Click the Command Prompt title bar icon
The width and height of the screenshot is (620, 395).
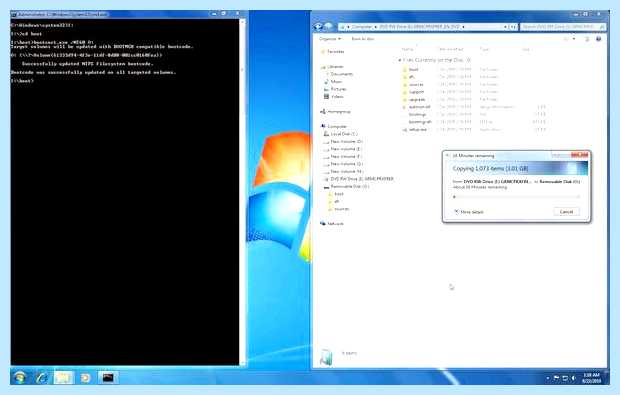(14, 14)
